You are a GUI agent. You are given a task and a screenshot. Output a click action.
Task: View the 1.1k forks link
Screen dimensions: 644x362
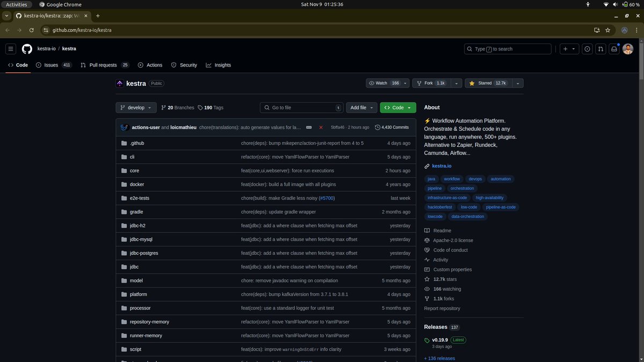pyautogui.click(x=443, y=298)
